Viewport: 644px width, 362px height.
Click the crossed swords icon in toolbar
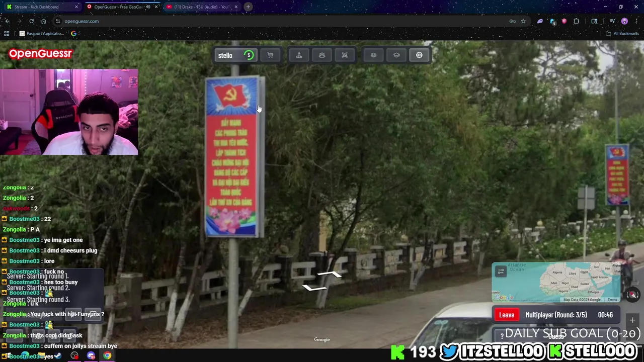pyautogui.click(x=345, y=55)
